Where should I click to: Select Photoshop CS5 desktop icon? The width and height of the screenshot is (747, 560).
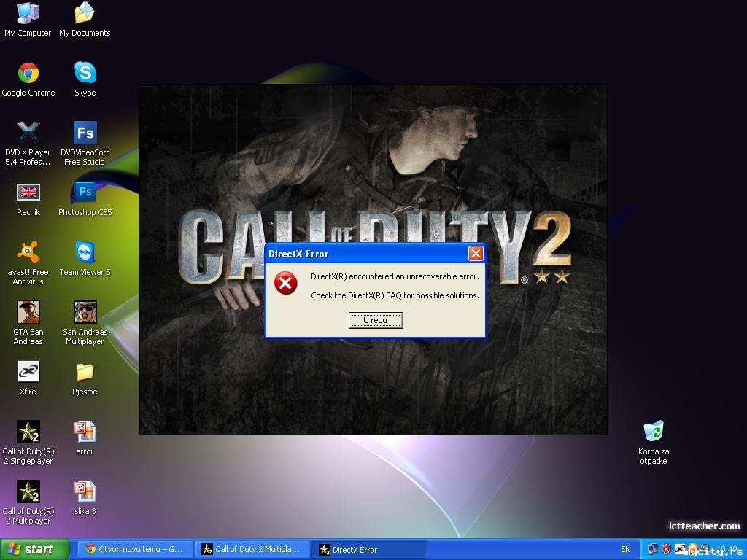click(85, 200)
